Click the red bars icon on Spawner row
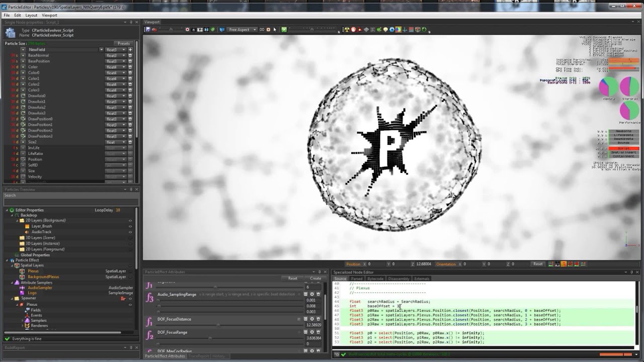Image resolution: width=644 pixels, height=362 pixels. tap(123, 299)
